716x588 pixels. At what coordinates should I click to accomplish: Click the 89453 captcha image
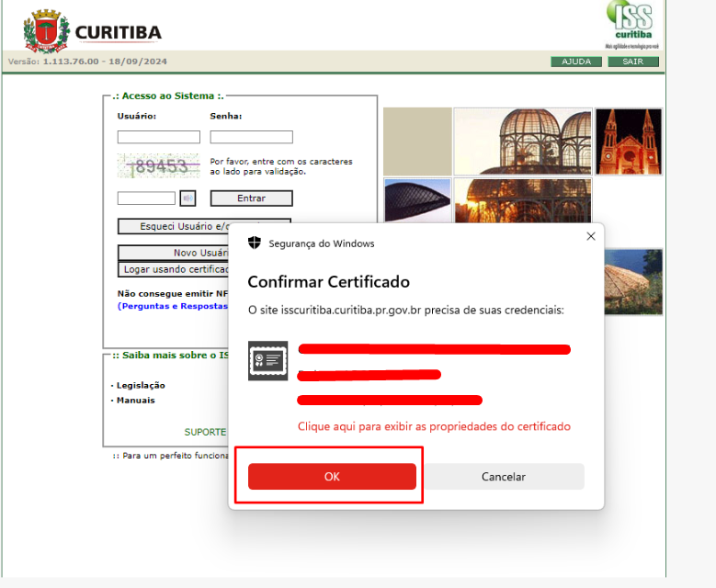tap(158, 165)
